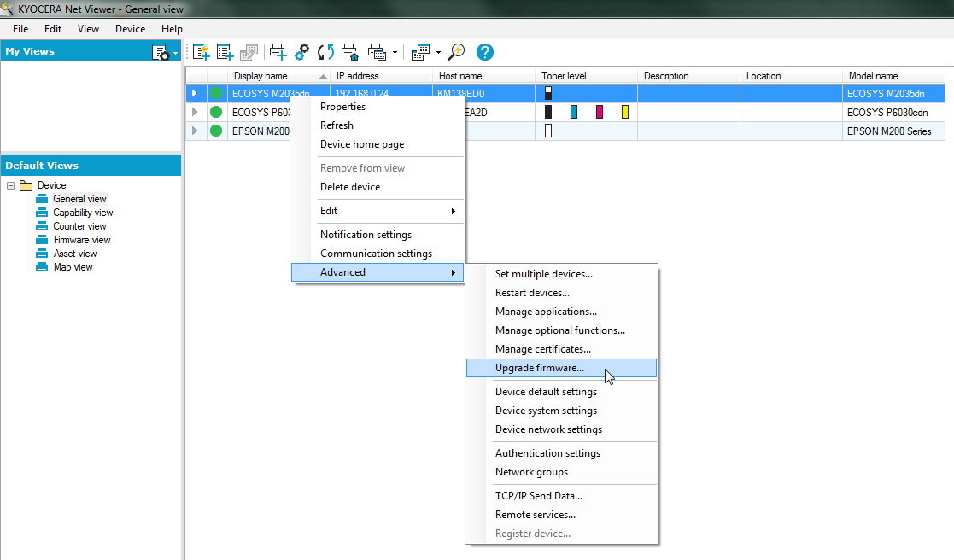Click green status circle for ECOSYS M2035dn

[x=216, y=94]
